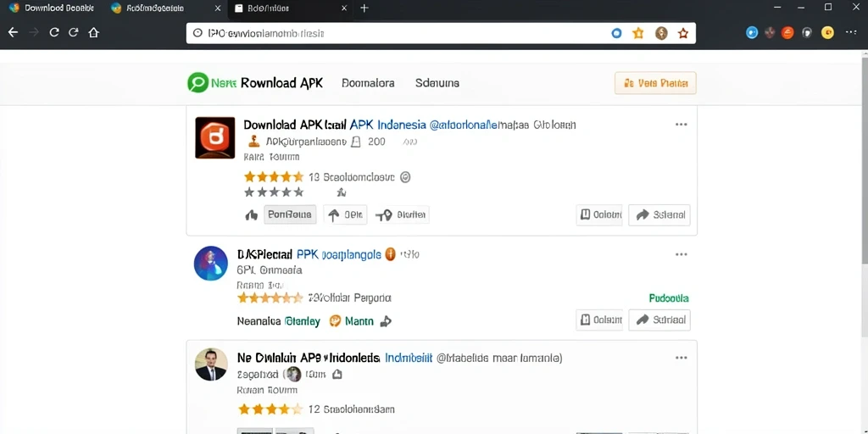Open the blue extension icon in browser toolbar
Screen dimensions: 868x434
(752, 33)
